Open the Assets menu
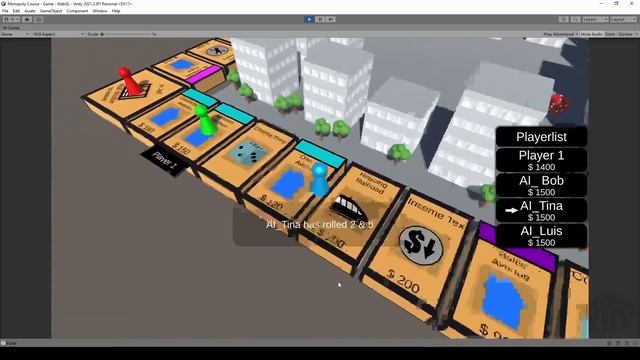Viewport: 640px width, 360px height. tap(30, 11)
